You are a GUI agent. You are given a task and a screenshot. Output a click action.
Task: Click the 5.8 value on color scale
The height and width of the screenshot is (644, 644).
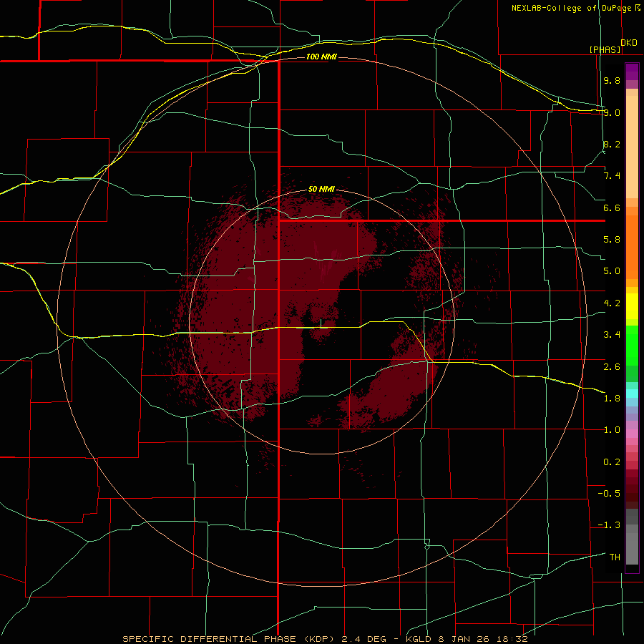612,240
